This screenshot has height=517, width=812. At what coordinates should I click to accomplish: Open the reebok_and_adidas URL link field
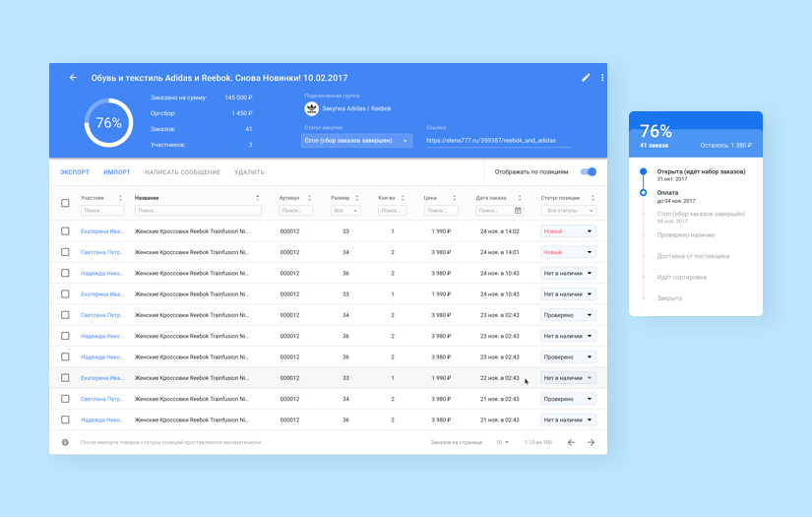(498, 141)
